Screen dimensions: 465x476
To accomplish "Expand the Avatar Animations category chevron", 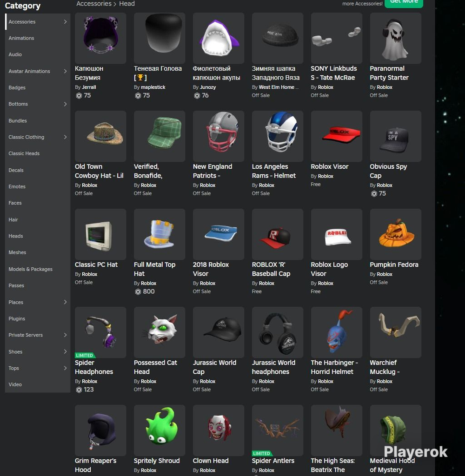I will click(65, 71).
